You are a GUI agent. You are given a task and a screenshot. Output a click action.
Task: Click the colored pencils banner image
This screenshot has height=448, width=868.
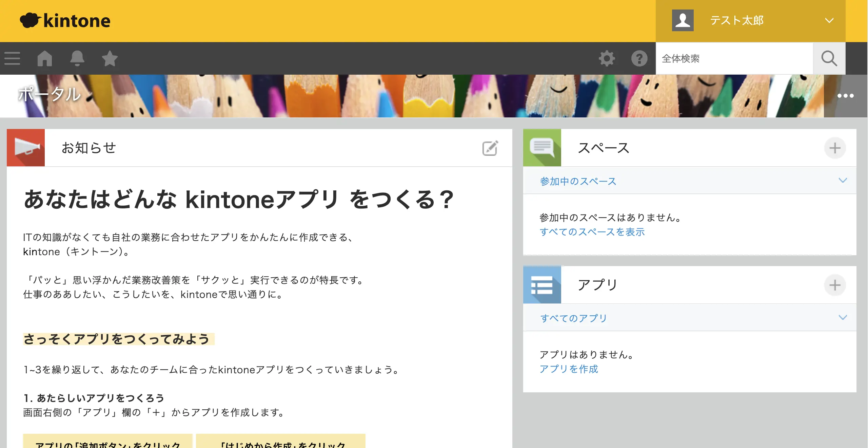coord(434,96)
